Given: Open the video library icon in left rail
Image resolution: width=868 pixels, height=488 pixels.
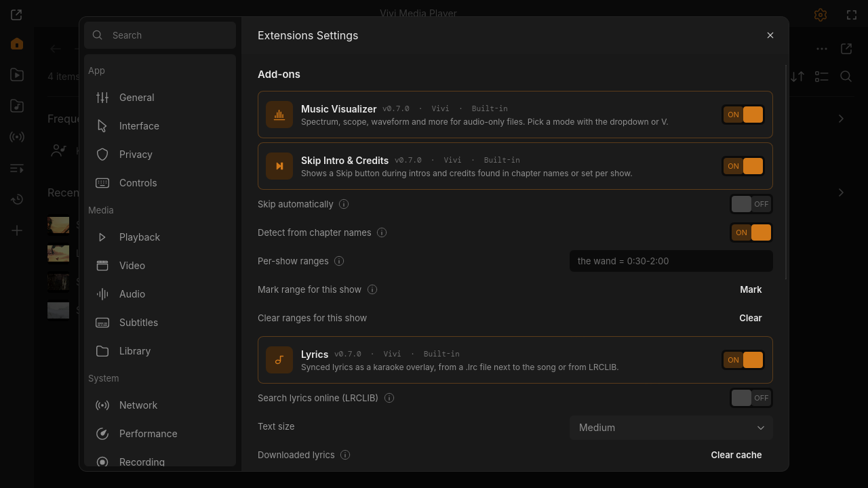Looking at the screenshot, I should [17, 75].
